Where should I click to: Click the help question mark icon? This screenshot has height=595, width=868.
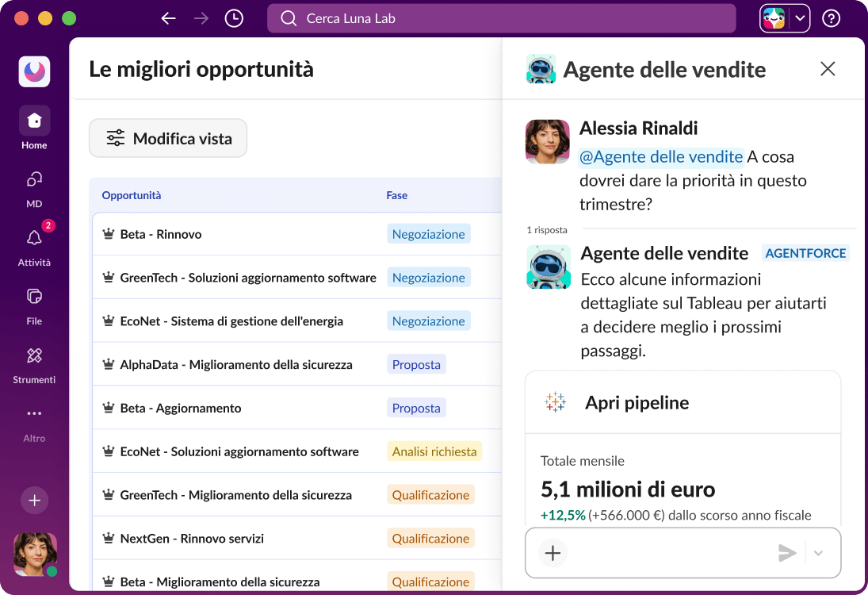click(830, 17)
